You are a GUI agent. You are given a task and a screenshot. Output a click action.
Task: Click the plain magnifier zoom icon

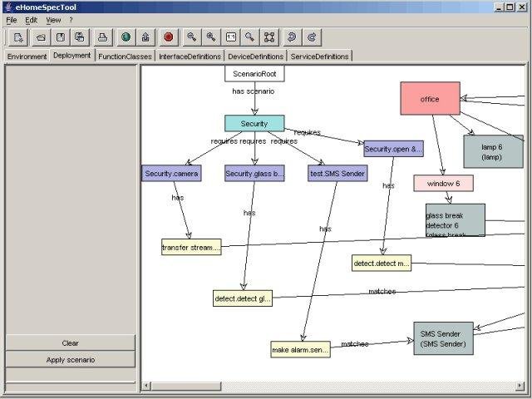pyautogui.click(x=249, y=37)
